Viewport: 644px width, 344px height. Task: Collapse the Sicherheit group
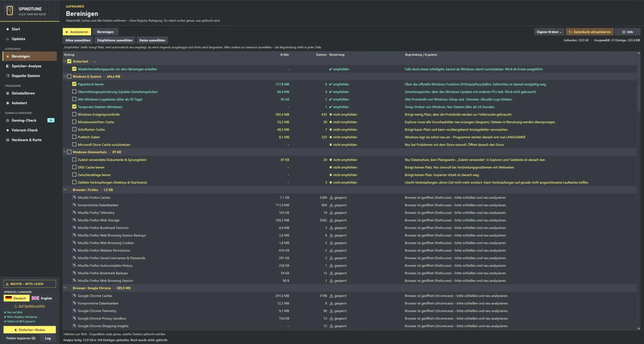click(65, 62)
